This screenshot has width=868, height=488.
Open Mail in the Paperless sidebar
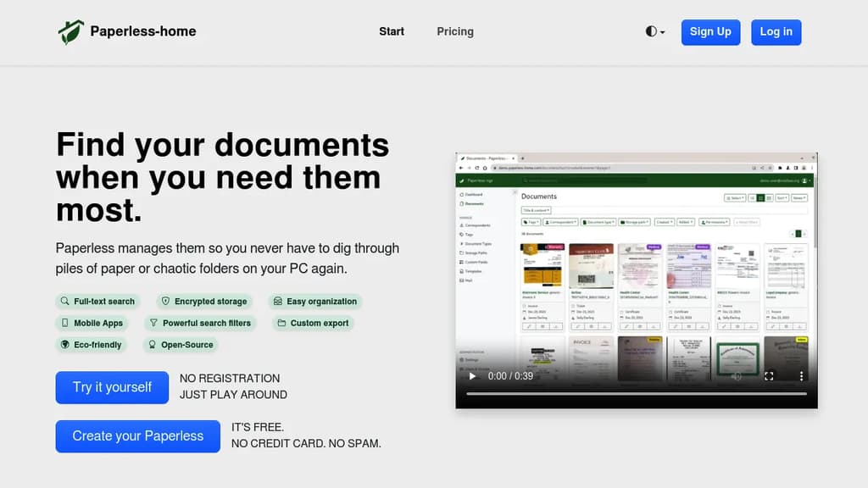tap(474, 280)
